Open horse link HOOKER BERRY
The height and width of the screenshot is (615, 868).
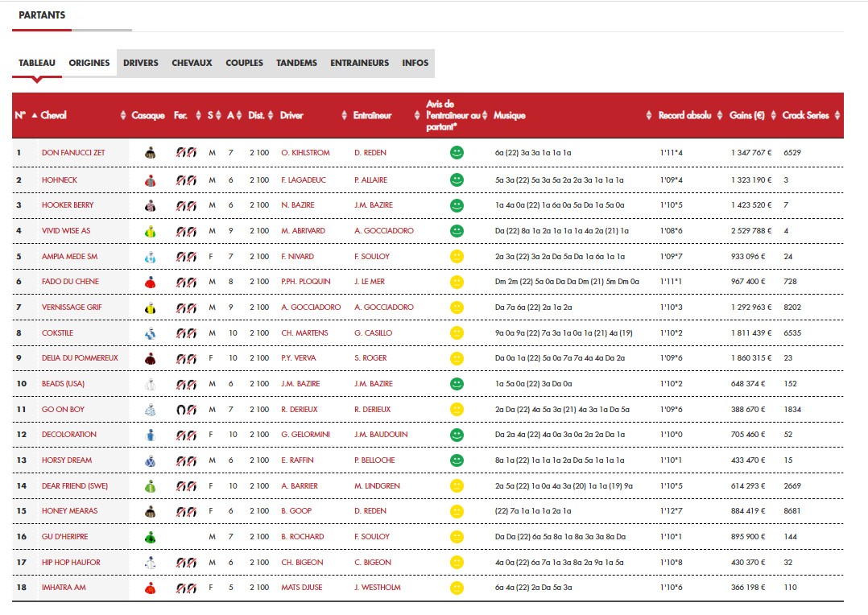tap(68, 205)
